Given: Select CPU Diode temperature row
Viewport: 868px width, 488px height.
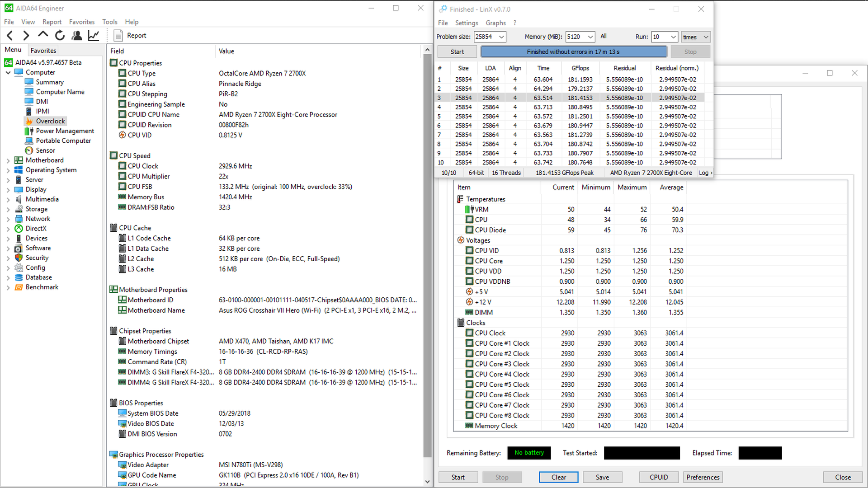Looking at the screenshot, I should coord(570,230).
